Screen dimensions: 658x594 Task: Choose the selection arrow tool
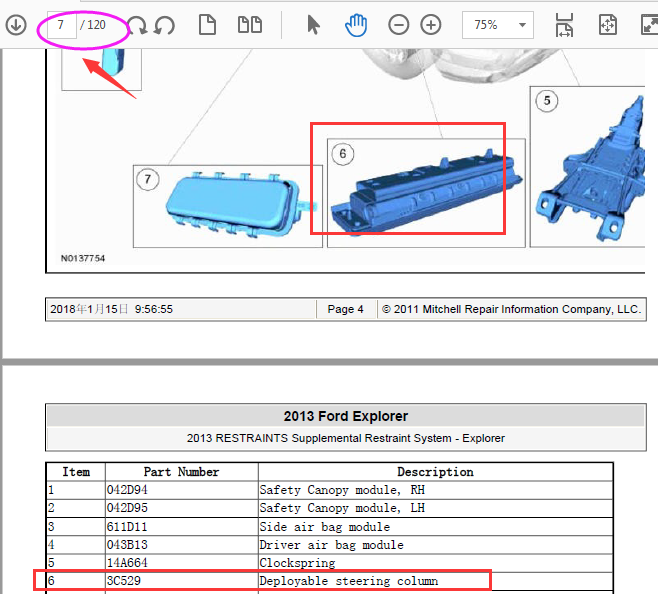(x=313, y=25)
